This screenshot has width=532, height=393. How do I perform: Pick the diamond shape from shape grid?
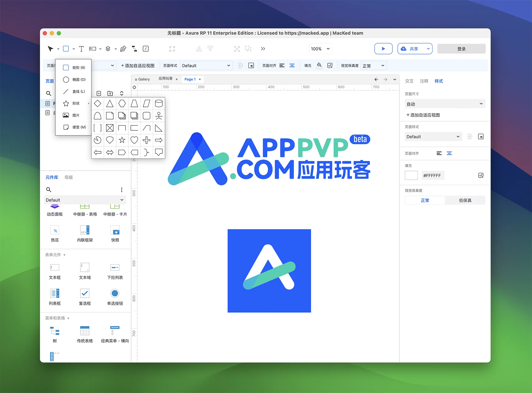click(x=98, y=103)
